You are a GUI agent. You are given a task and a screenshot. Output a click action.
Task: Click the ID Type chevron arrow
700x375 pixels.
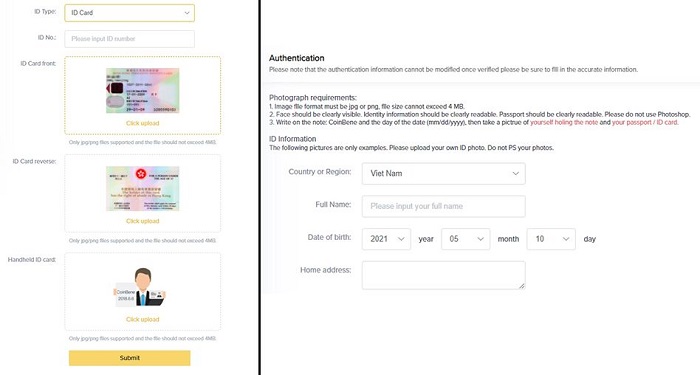(x=187, y=13)
